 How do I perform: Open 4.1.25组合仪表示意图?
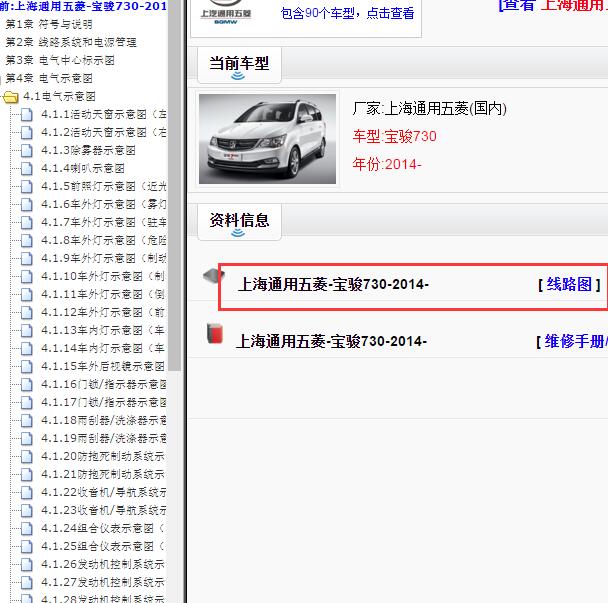[x=103, y=546]
